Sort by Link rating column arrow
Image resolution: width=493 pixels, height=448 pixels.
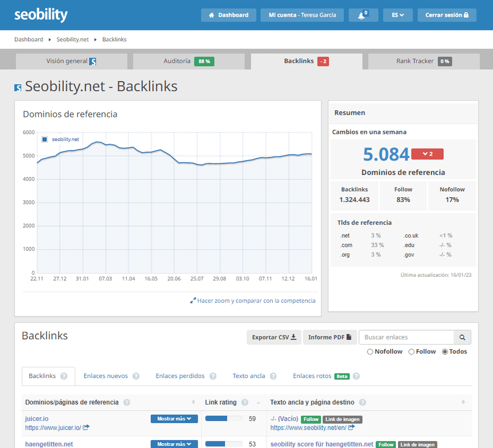point(258,403)
